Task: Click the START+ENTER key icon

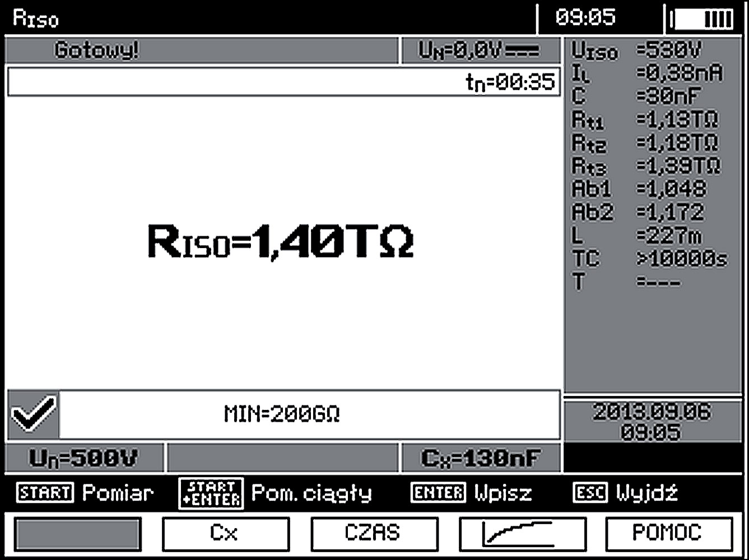Action: [211, 493]
